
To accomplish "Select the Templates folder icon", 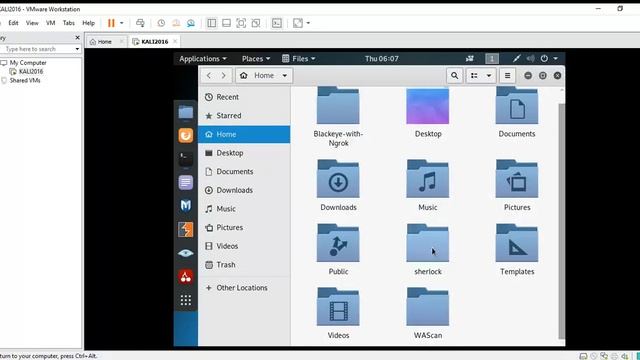I will pyautogui.click(x=517, y=243).
